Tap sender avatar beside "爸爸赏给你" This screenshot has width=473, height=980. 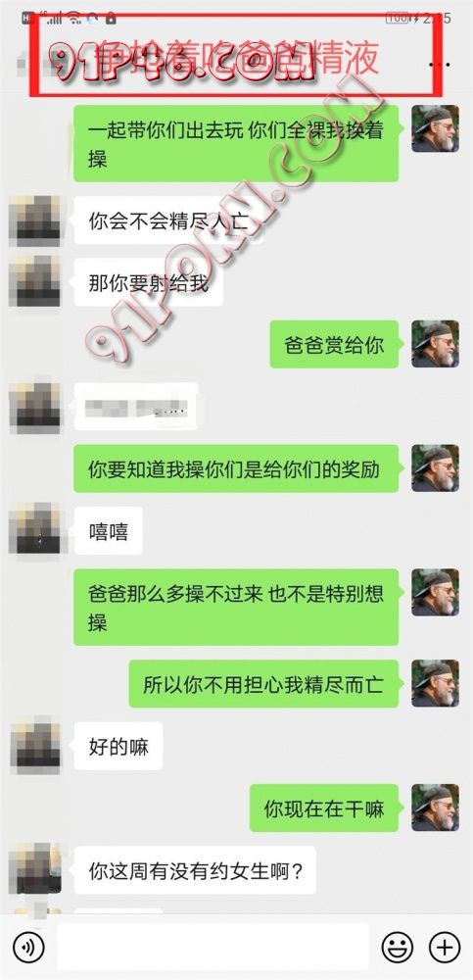pos(435,344)
